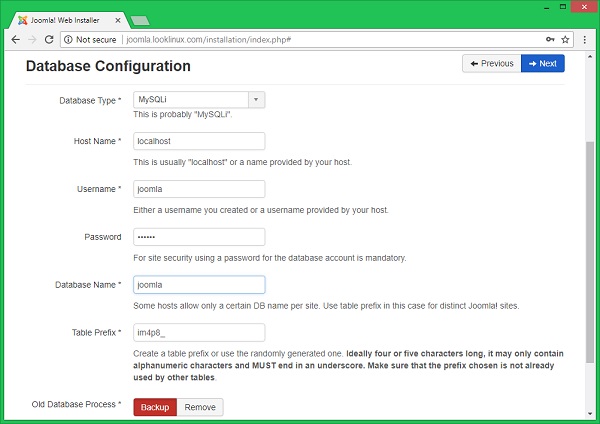Click the 'This is probably "MySQLi"' hint

coord(183,114)
